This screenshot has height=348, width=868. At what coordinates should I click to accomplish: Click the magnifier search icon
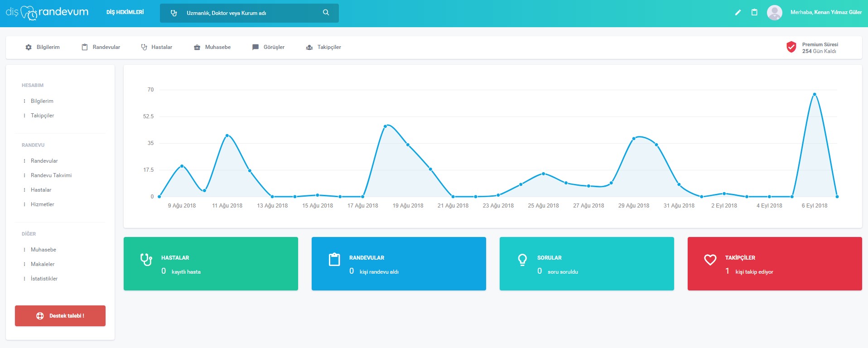(x=326, y=13)
